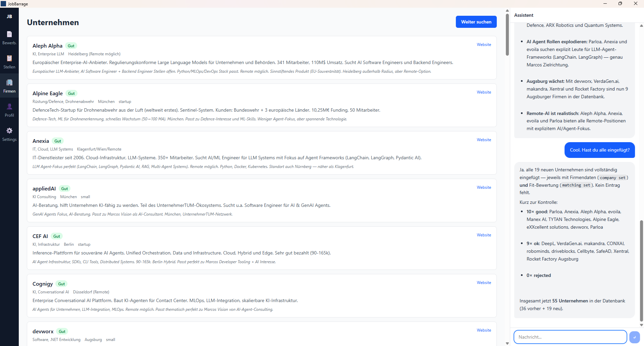Click the JobBarrage title bar text
This screenshot has width=644, height=346.
point(18,4)
